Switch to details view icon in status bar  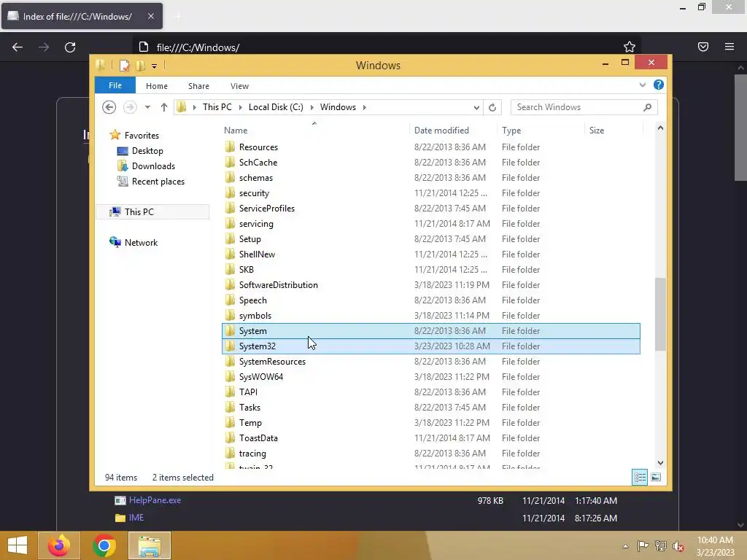639,477
